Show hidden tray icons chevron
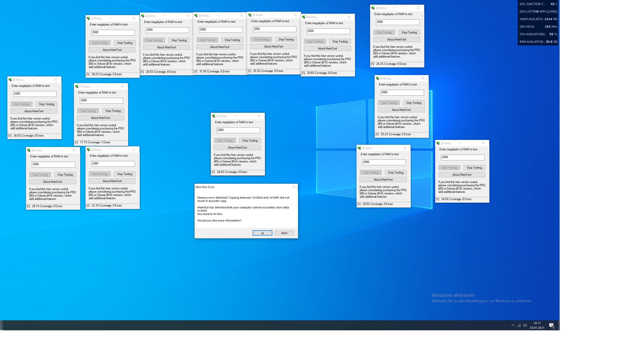The height and width of the screenshot is (362, 644). tap(513, 325)
